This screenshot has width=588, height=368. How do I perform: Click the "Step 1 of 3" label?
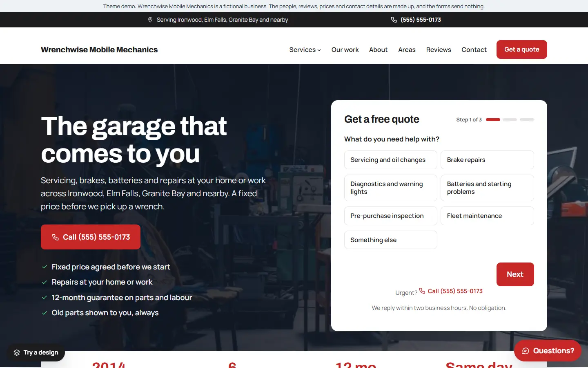point(469,120)
